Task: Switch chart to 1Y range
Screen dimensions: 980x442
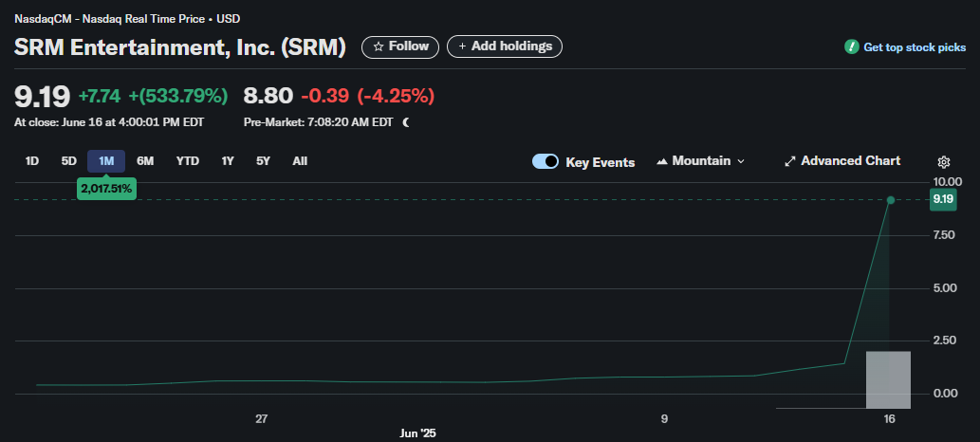Action: pos(228,161)
